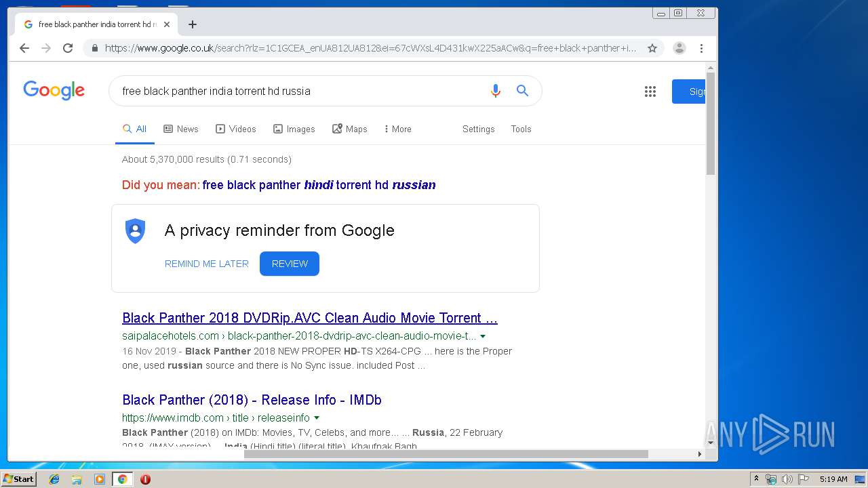Click the Action Center flag icon
Image resolution: width=868 pixels, height=488 pixels.
point(804,479)
